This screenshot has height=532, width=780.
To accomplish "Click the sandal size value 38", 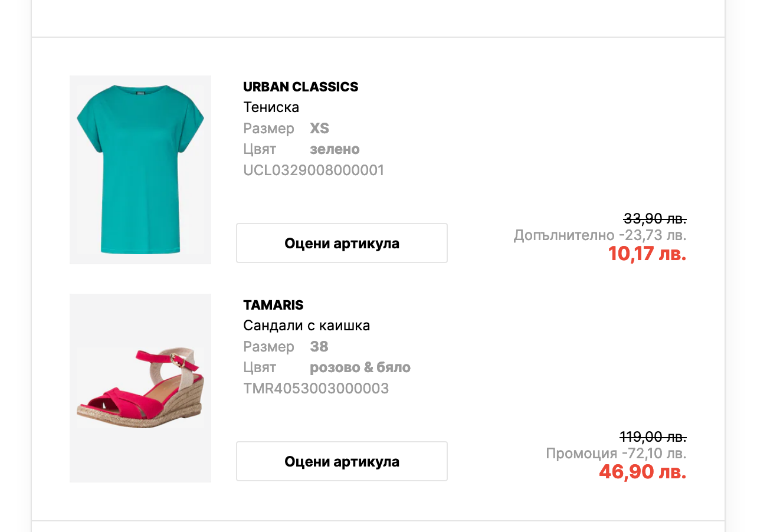I will (x=319, y=347).
